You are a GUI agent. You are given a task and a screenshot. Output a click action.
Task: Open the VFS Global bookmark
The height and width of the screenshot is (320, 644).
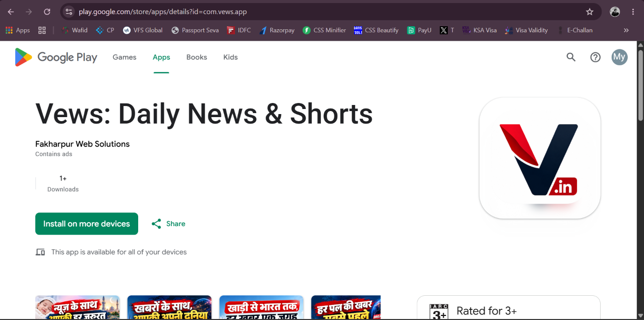tap(143, 30)
